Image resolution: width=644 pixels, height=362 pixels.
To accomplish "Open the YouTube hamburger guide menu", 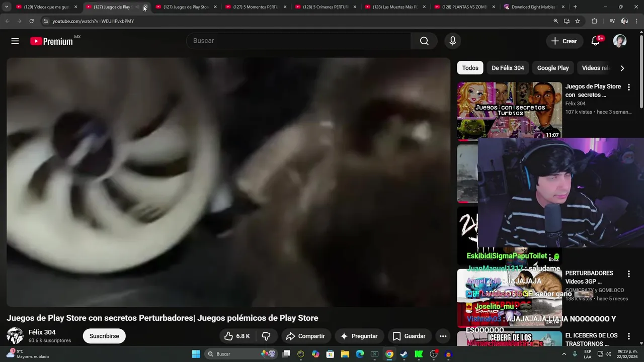I will pos(15,41).
